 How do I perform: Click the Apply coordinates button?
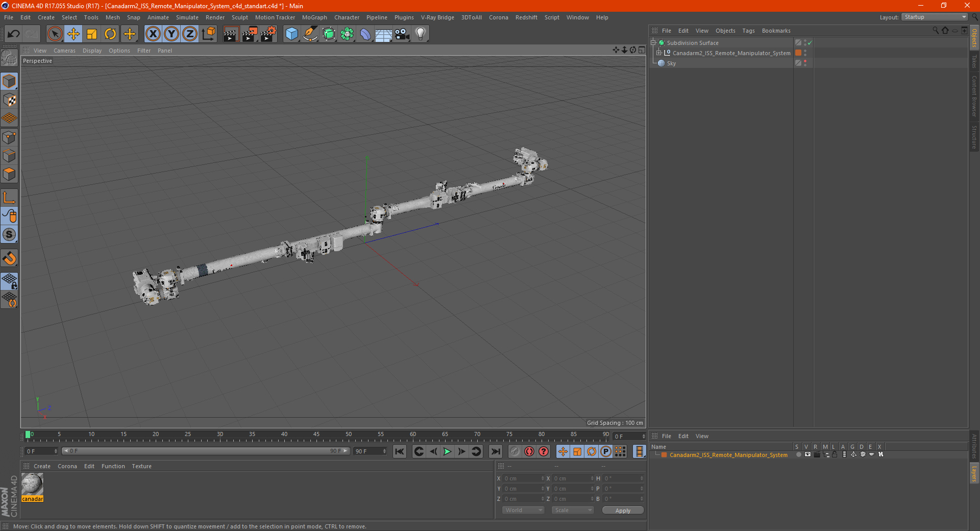tap(623, 511)
